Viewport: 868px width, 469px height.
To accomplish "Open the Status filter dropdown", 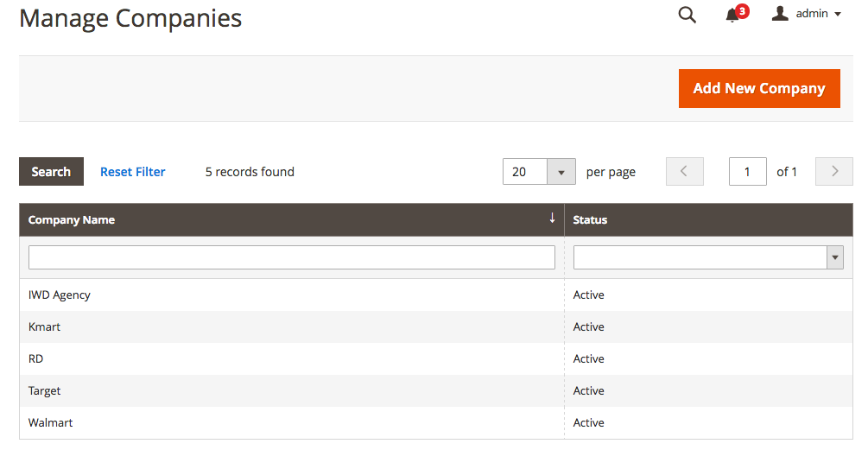I will (708, 257).
